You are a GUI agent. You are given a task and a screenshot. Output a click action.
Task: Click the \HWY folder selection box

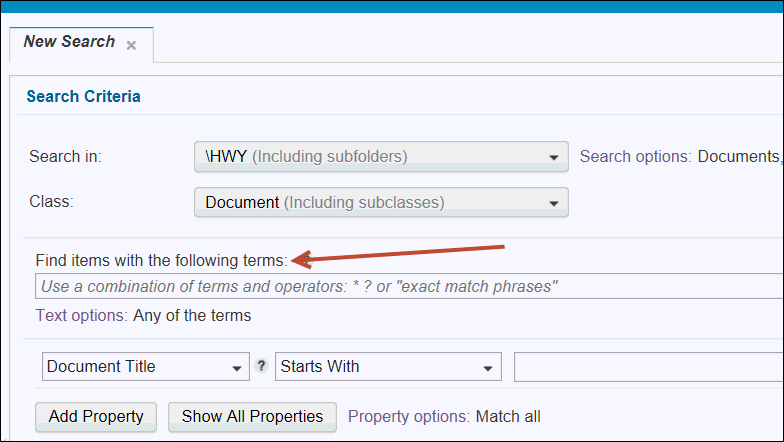point(381,156)
